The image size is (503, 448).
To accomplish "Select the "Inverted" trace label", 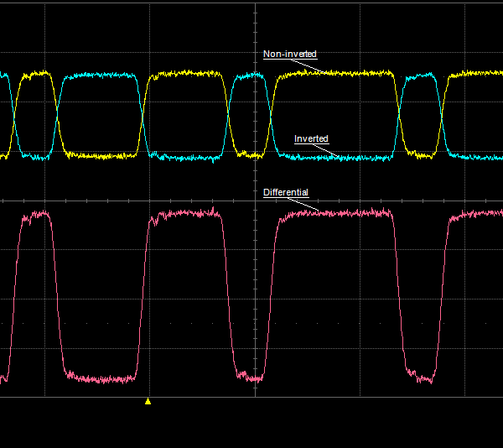I will click(311, 138).
